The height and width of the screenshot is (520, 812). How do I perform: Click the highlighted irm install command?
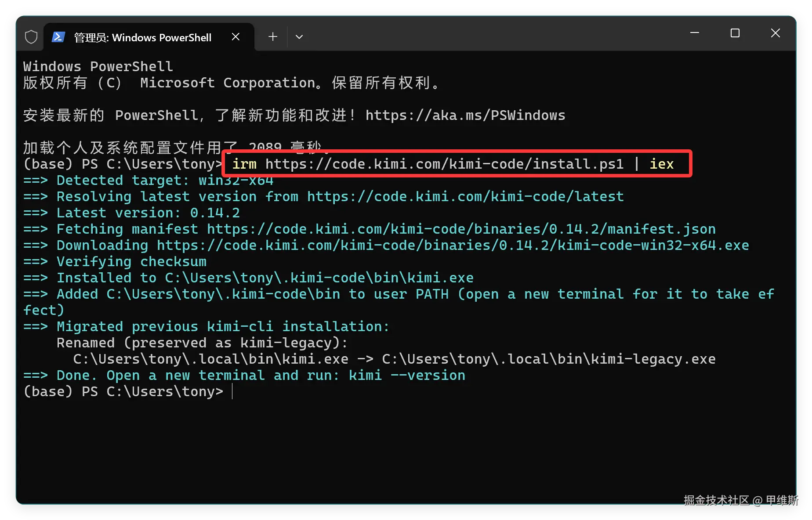(453, 164)
